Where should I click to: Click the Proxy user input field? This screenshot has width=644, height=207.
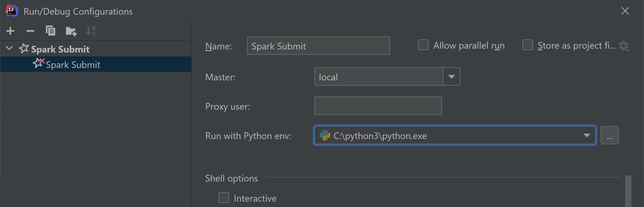coord(378,106)
